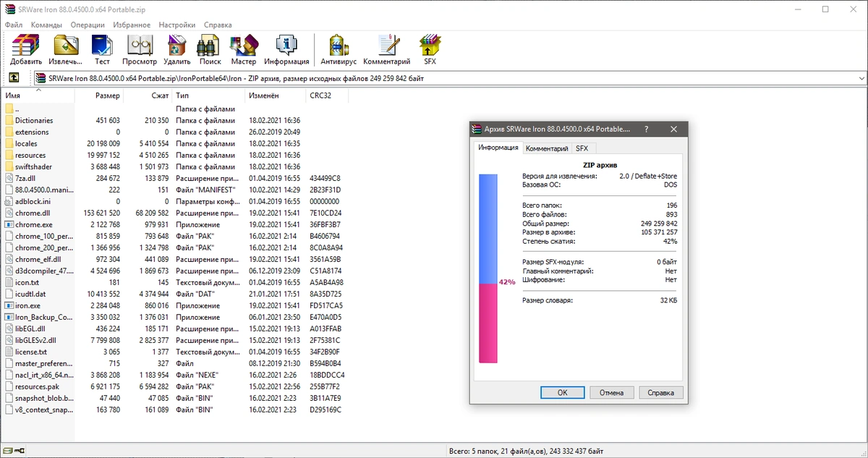The height and width of the screenshot is (458, 868).
Task: Switch to the SFX tab in dialog
Action: coord(582,148)
